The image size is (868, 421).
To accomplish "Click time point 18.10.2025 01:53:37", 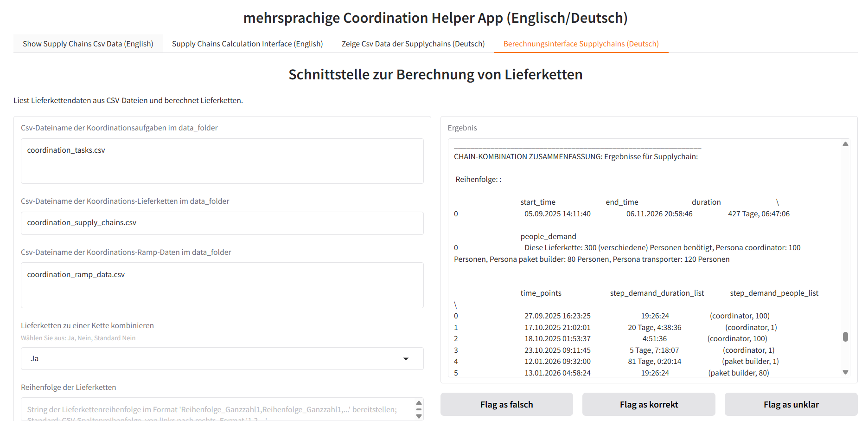I will [557, 338].
